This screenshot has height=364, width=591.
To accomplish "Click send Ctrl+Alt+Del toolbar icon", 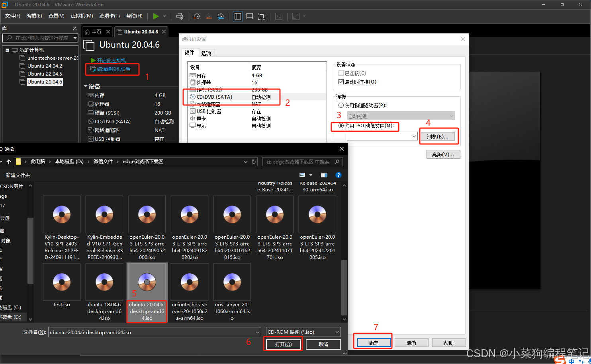I will 180,16.
